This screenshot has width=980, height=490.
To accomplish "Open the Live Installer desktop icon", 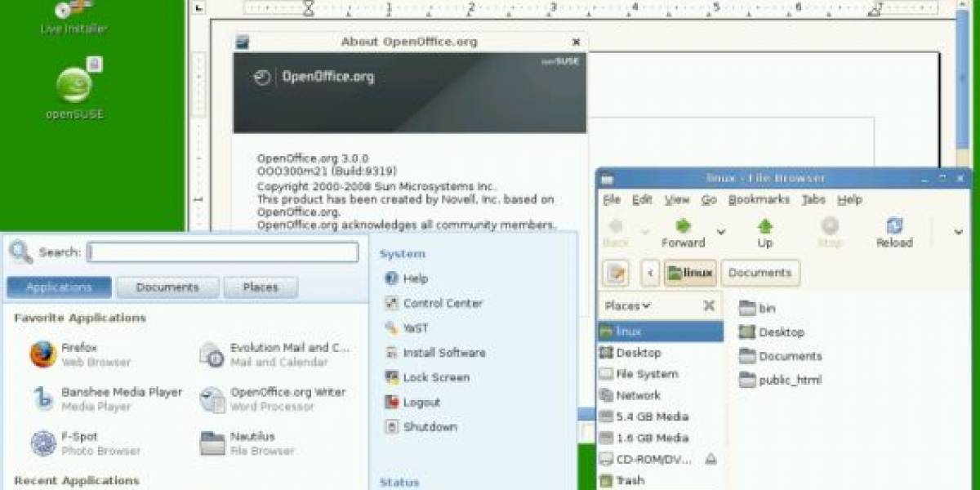I will (x=73, y=16).
